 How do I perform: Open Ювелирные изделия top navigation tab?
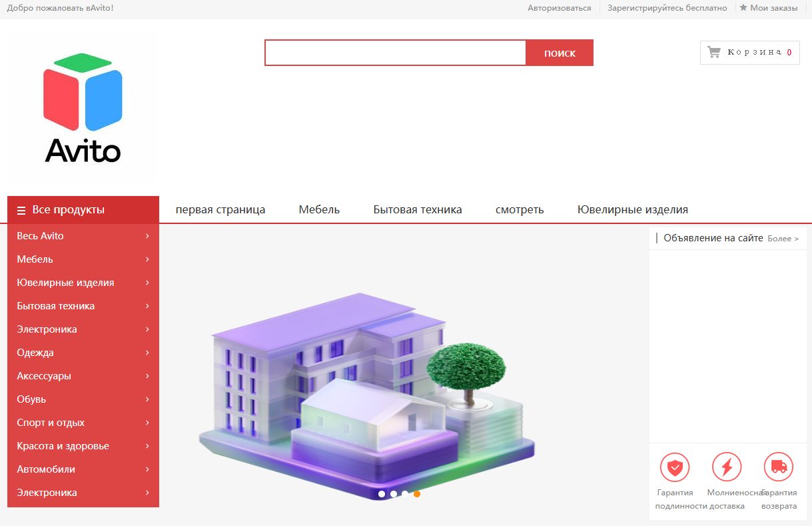633,209
